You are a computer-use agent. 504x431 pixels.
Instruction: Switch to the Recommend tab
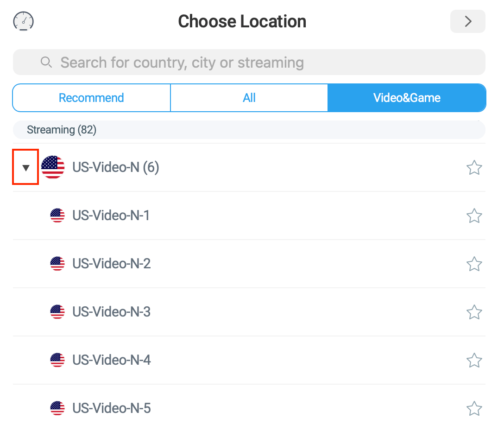pyautogui.click(x=91, y=98)
